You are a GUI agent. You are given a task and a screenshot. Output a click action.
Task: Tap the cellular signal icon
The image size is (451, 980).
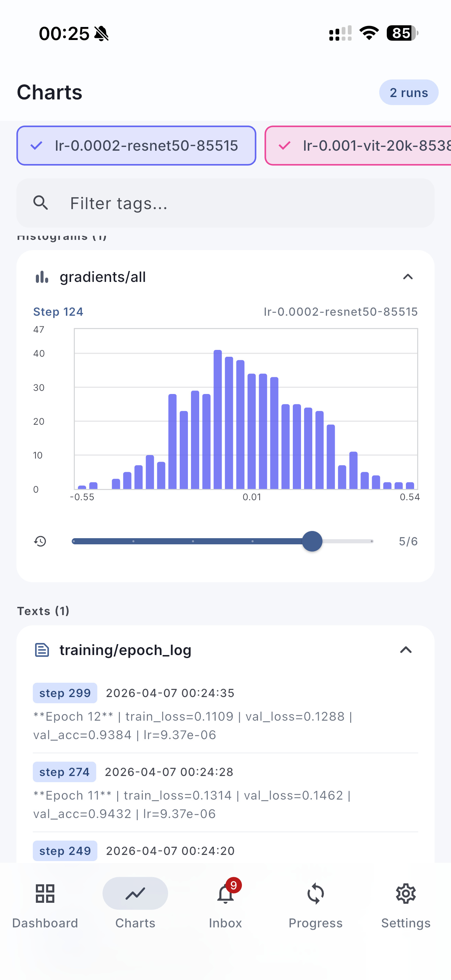pos(340,33)
